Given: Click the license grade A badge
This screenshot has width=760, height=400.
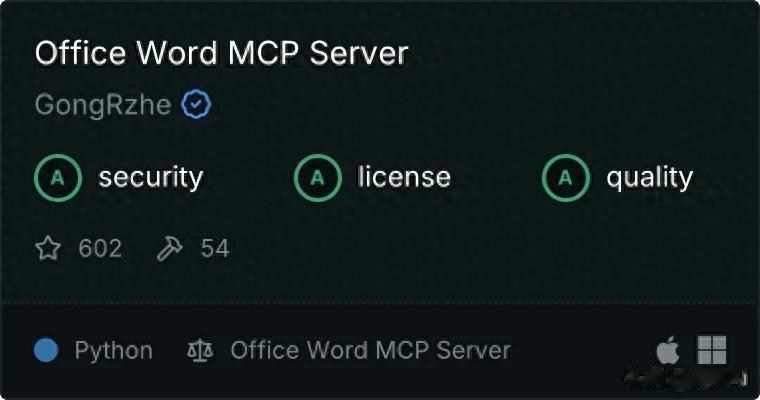Looking at the screenshot, I should click(317, 178).
